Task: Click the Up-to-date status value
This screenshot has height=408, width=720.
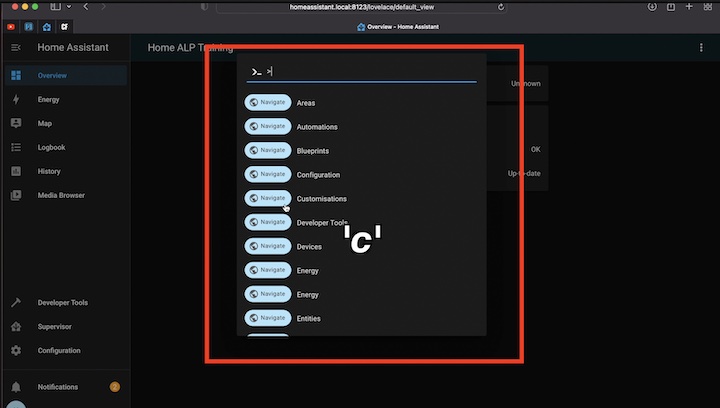Action: (x=524, y=173)
